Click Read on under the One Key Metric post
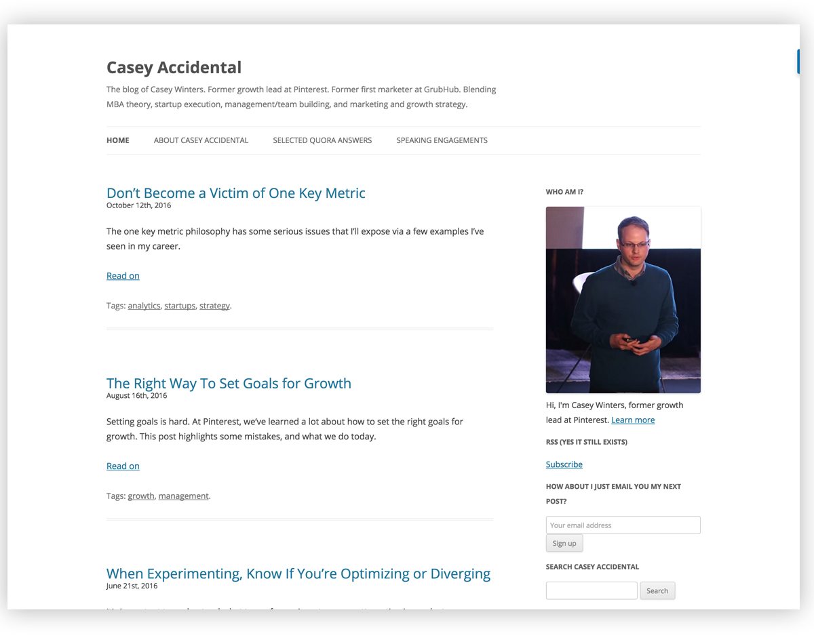 pyautogui.click(x=123, y=276)
